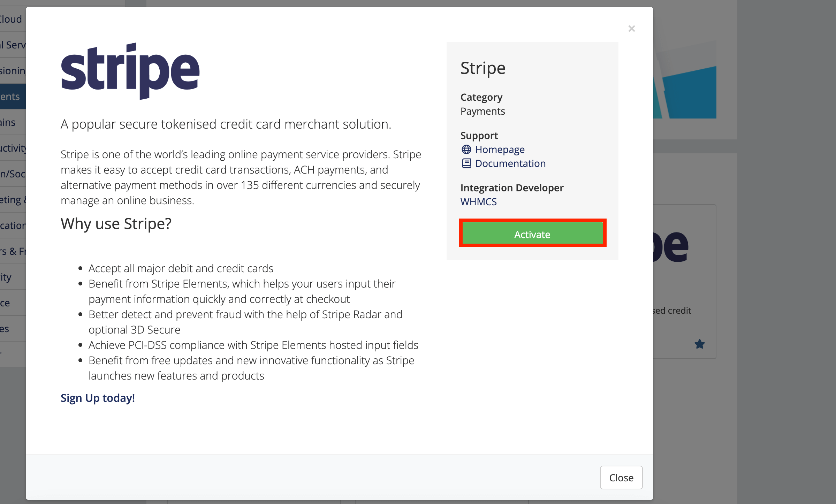The height and width of the screenshot is (504, 836).
Task: Click the Close button in the footer
Action: [x=621, y=477]
